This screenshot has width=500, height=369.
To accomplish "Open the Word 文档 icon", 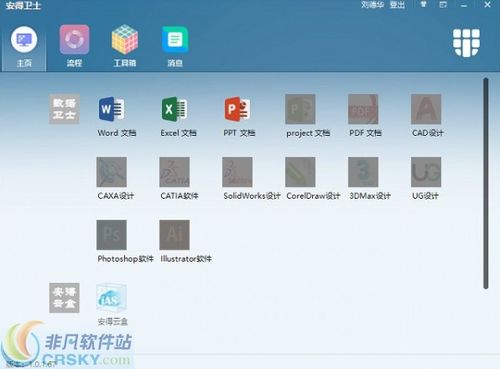I will (x=112, y=109).
